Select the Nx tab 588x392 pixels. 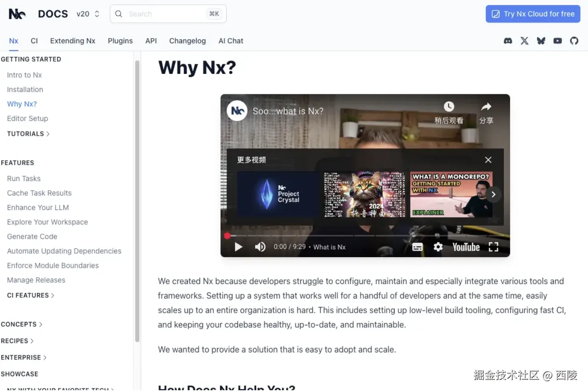[14, 41]
